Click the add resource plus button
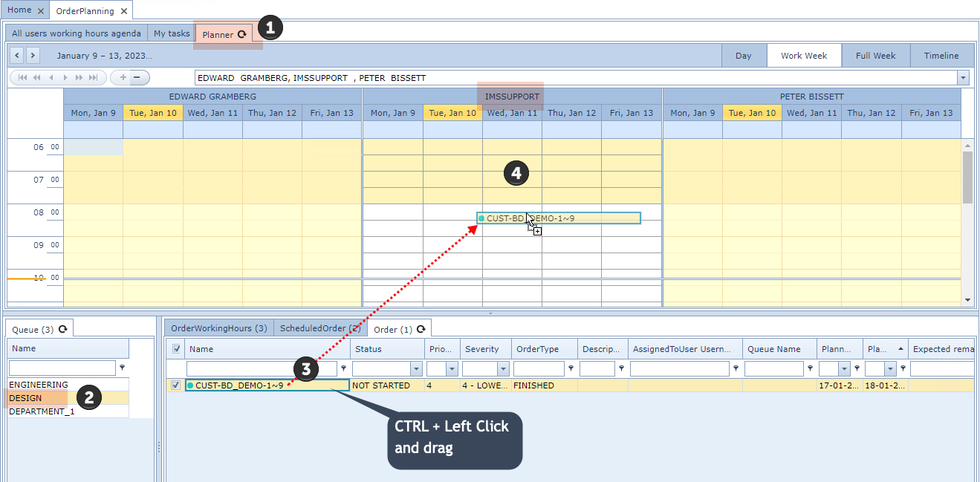 click(x=122, y=77)
